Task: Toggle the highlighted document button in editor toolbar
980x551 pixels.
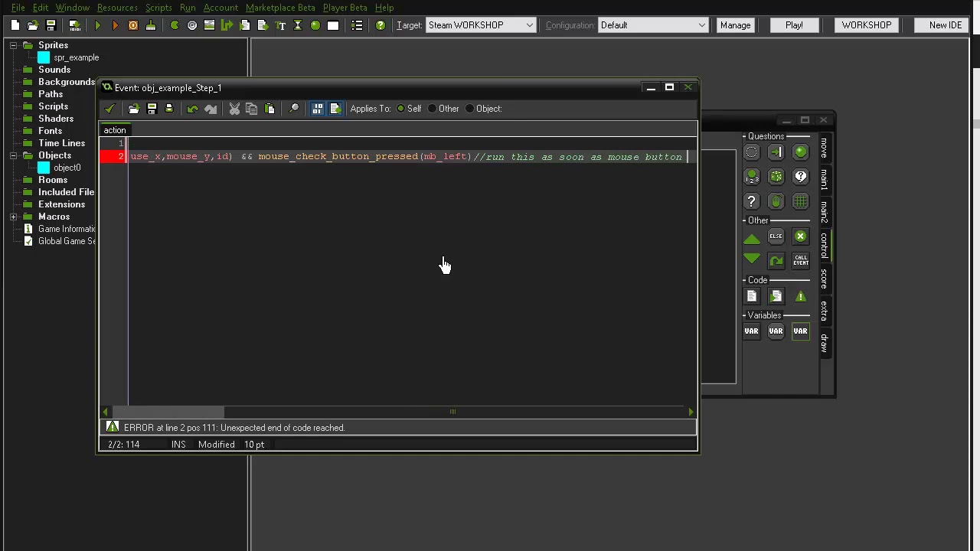Action: coord(335,109)
